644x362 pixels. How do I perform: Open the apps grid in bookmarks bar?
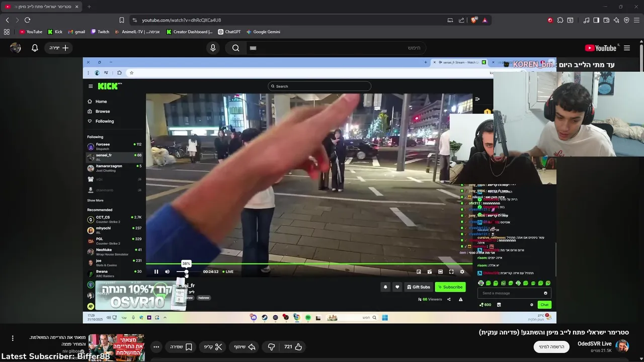point(7,32)
